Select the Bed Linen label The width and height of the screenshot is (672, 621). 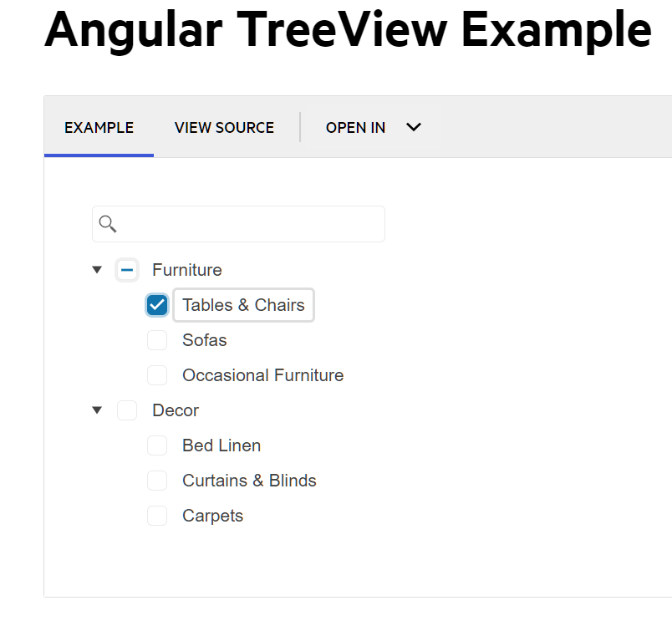[x=221, y=445]
